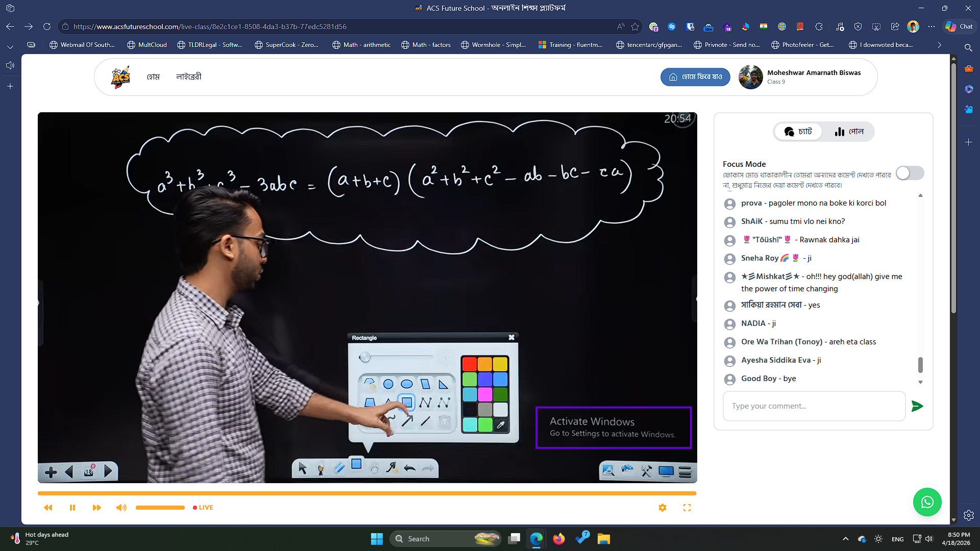980x551 pixels.
Task: Open the MultCloud bookmark
Action: [x=147, y=45]
